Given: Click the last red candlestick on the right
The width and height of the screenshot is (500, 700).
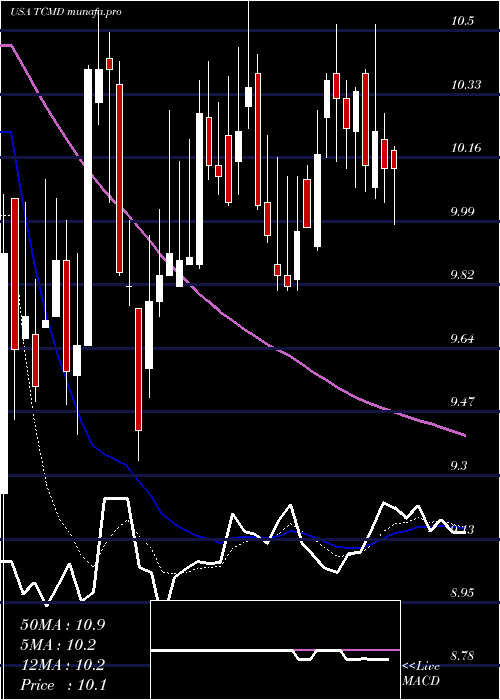Looking at the screenshot, I should click(394, 159).
